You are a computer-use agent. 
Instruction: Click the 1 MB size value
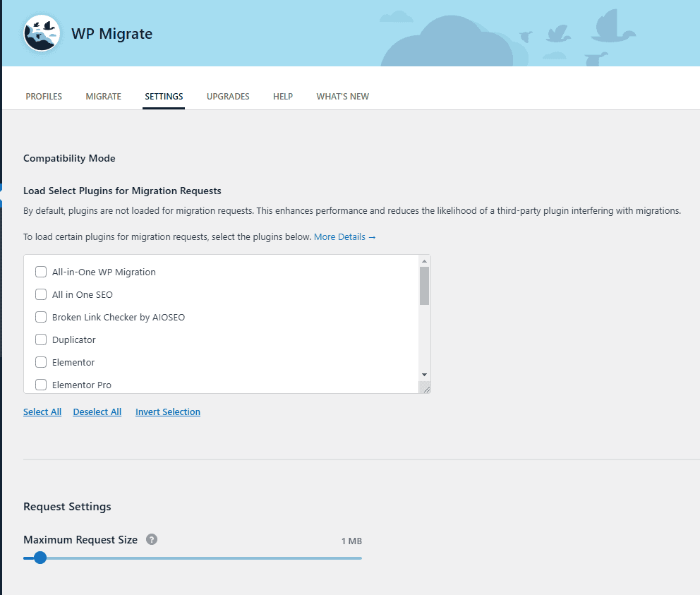tap(352, 541)
